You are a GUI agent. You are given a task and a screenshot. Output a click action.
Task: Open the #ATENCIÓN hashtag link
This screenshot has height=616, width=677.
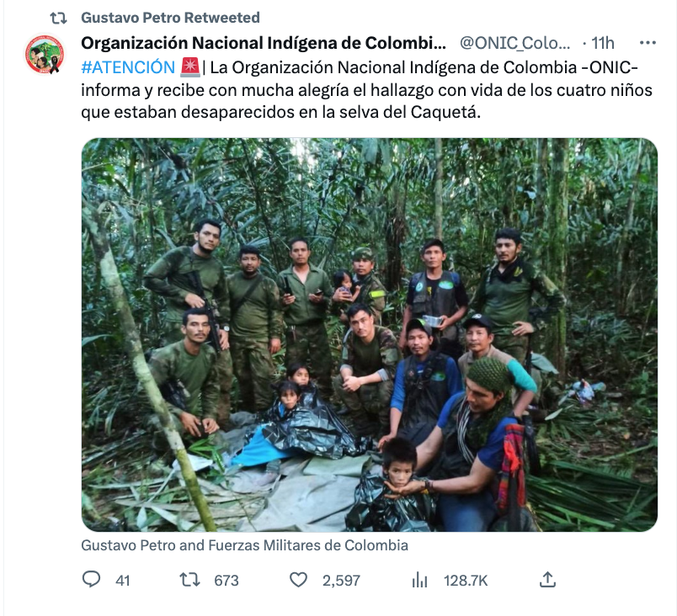(x=128, y=67)
